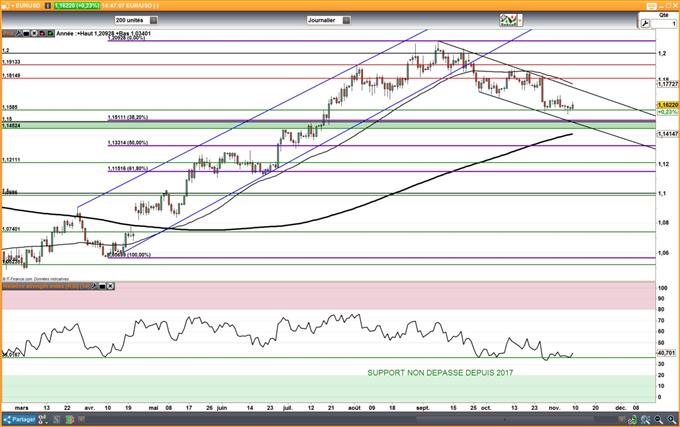Image resolution: width=680 pixels, height=427 pixels.
Task: Click the Année Haut/Bas info text
Action: point(104,33)
